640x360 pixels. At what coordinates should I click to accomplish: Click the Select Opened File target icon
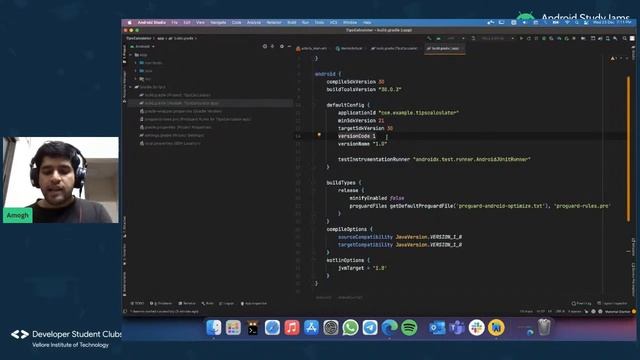[x=265, y=47]
